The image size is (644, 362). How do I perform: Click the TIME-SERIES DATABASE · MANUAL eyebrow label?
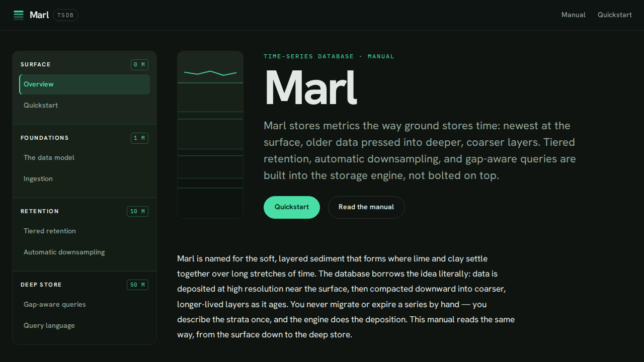coord(329,56)
